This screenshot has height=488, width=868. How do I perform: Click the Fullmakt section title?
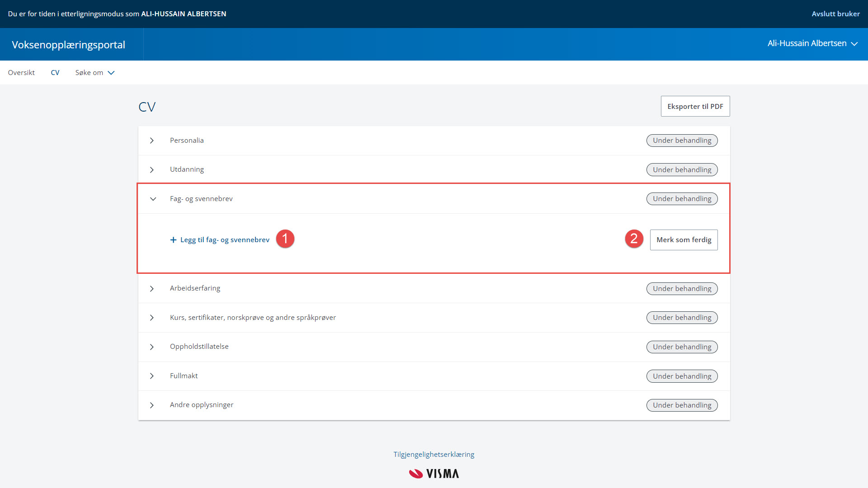[x=184, y=376]
